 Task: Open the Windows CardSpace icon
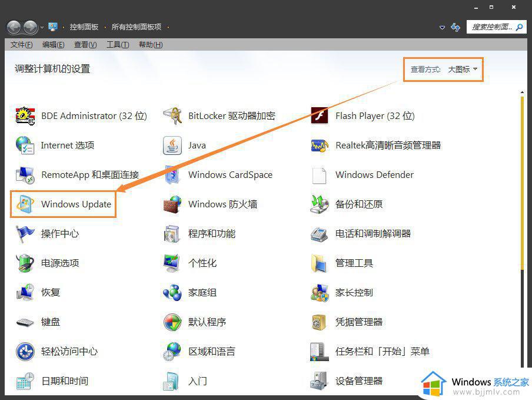pyautogui.click(x=172, y=175)
